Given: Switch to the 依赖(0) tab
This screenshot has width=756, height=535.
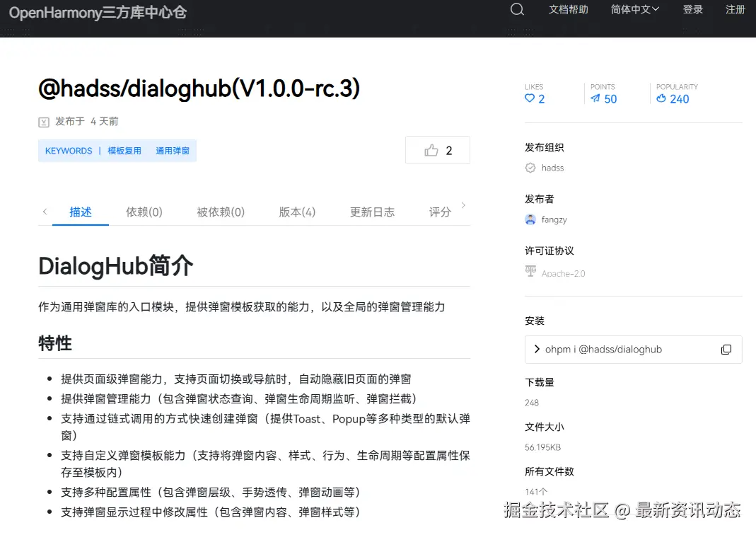Looking at the screenshot, I should pos(144,212).
